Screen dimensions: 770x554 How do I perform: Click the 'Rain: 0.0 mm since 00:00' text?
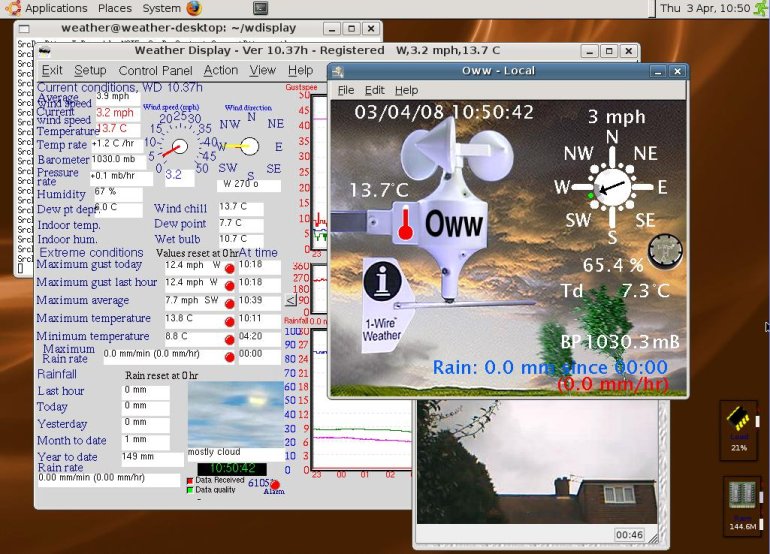click(x=550, y=368)
